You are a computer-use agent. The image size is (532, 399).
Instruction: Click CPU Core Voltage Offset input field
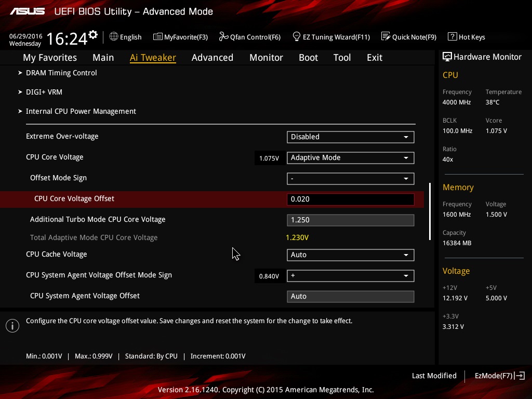tap(351, 199)
